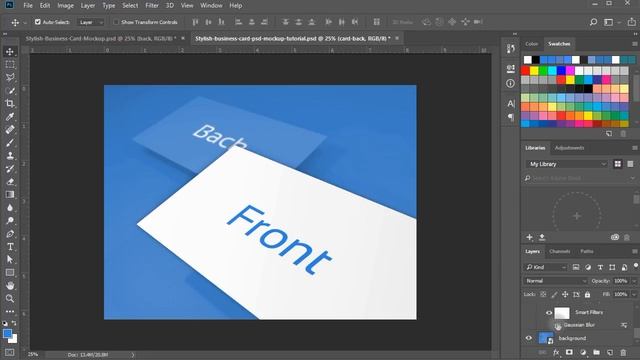The height and width of the screenshot is (360, 640).
Task: Toggle Gaussian Blur filter visibility
Action: 558,326
